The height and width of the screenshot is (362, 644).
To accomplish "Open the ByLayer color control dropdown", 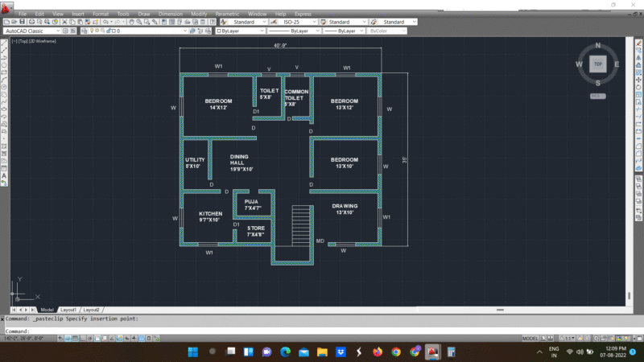I will click(240, 31).
